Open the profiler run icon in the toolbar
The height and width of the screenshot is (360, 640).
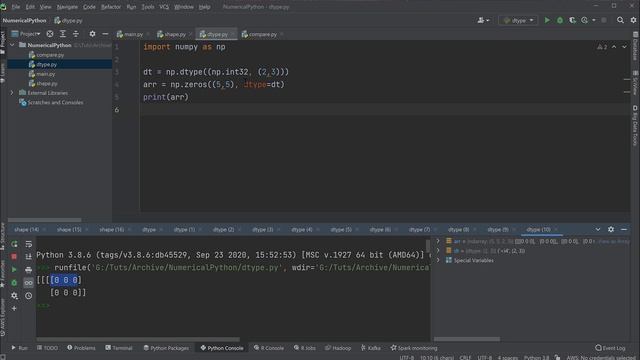584,20
